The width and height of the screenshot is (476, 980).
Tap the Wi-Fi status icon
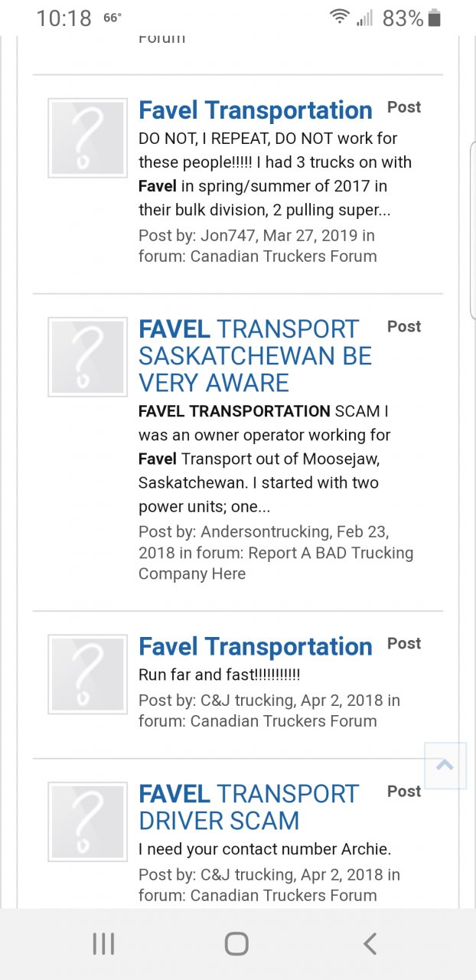[x=339, y=18]
